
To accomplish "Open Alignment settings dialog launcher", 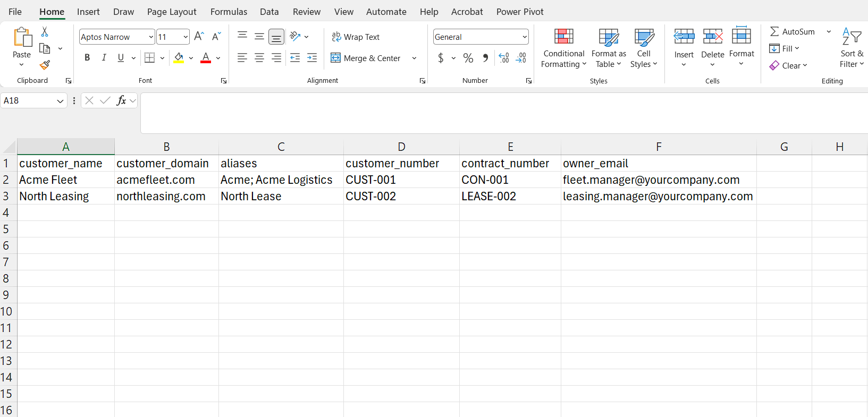I will pos(423,81).
